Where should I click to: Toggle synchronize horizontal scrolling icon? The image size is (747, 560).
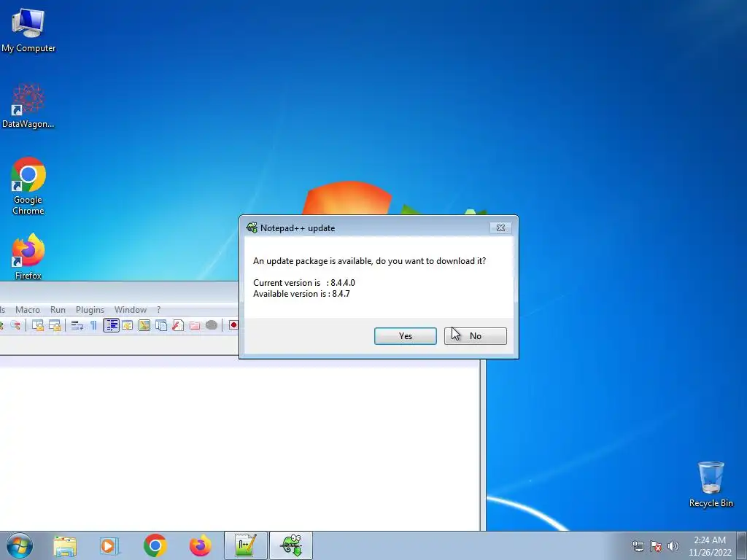point(55,325)
